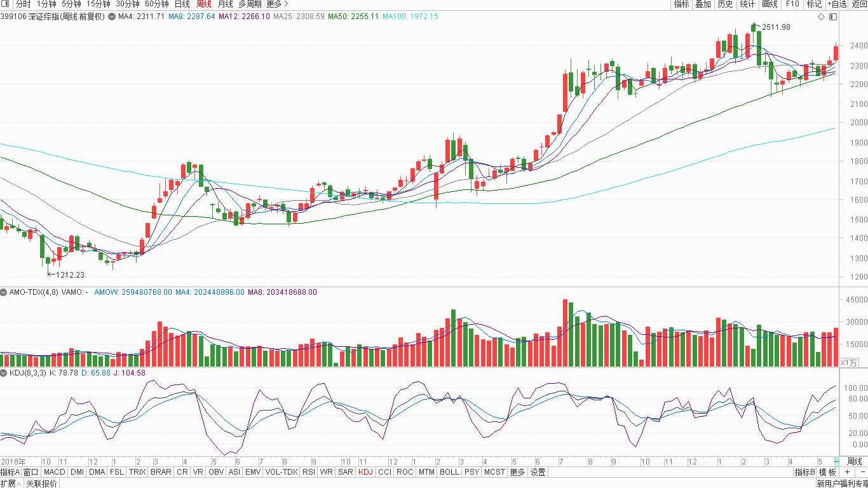Select the 1分钟 period
Image resolution: width=868 pixels, height=488 pixels.
(46, 4)
